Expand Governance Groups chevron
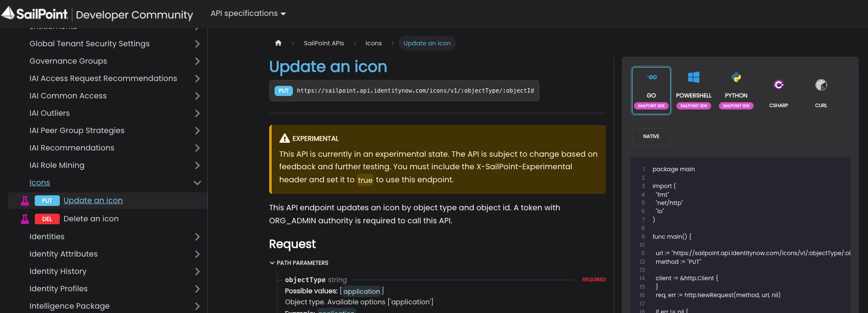 [x=197, y=61]
